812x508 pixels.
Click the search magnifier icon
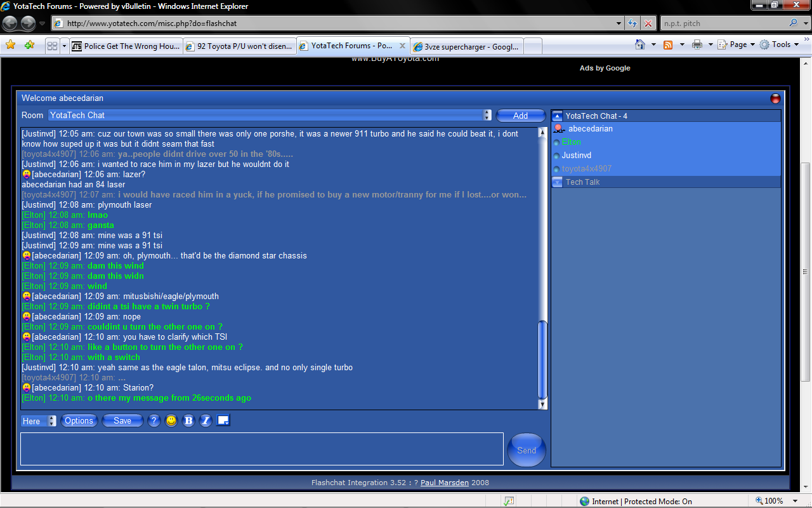793,23
